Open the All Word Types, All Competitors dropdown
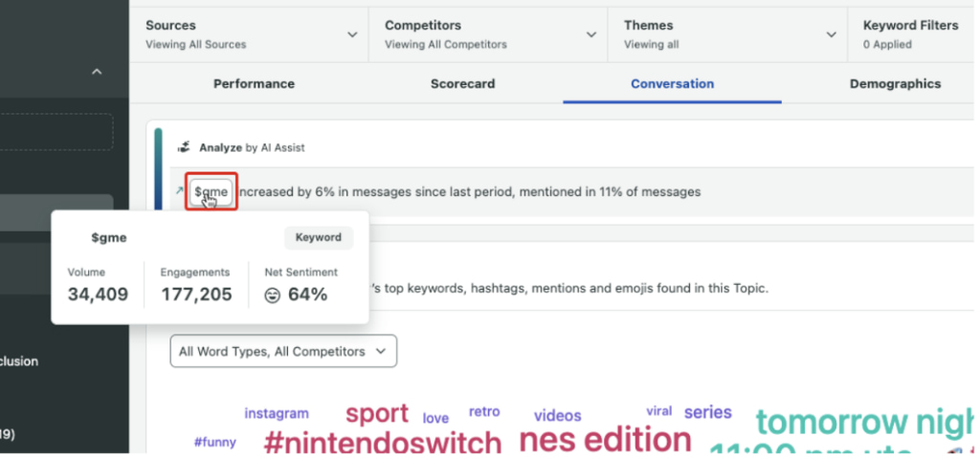980x459 pixels. [x=282, y=351]
